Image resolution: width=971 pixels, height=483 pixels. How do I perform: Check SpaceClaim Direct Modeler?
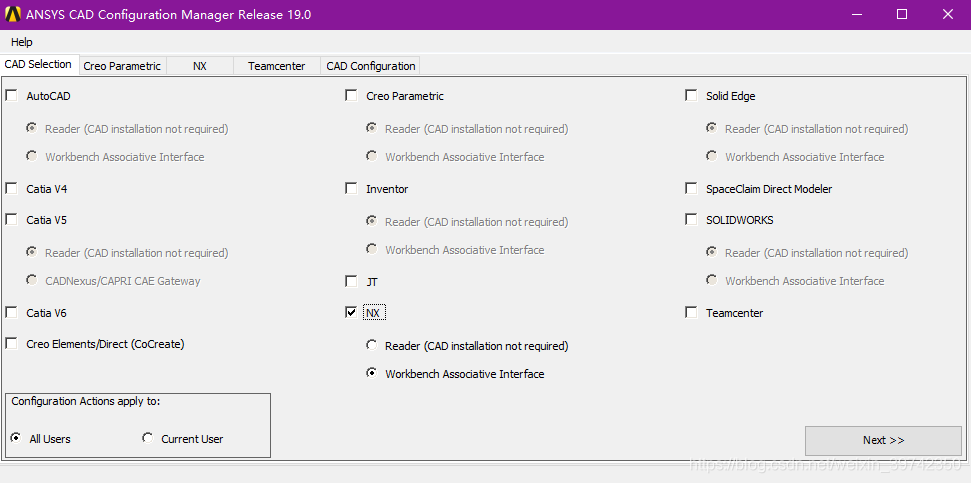pyautogui.click(x=691, y=188)
